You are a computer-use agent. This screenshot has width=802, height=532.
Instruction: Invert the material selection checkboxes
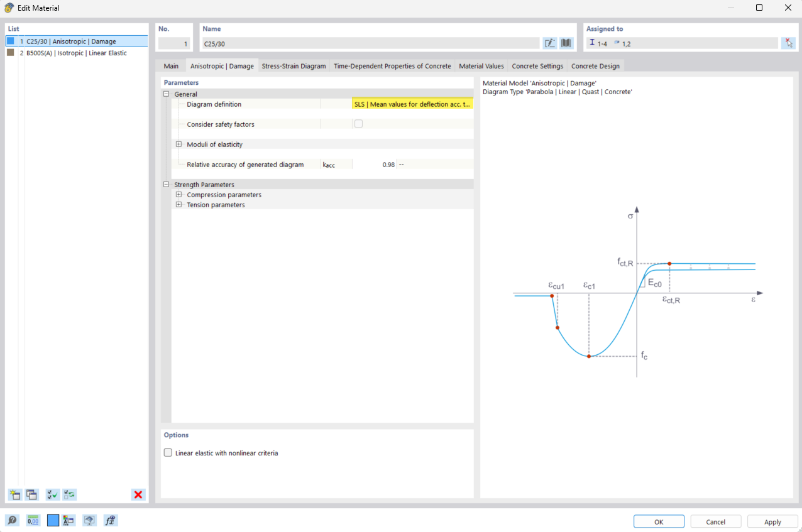tap(69, 494)
